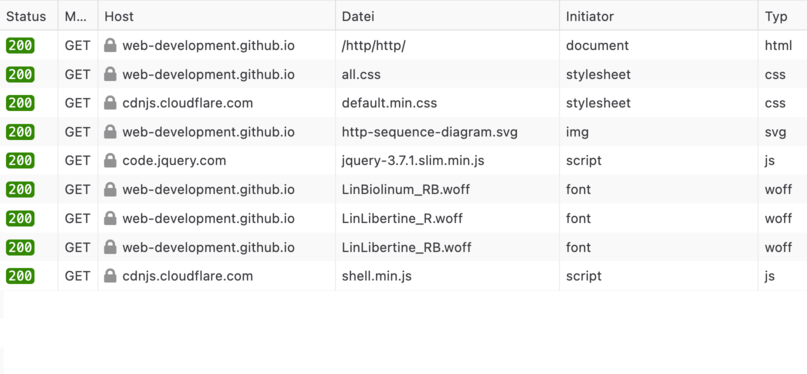Click the stylesheet initiator of default.min.css
The height and width of the screenshot is (374, 807).
[x=598, y=103]
